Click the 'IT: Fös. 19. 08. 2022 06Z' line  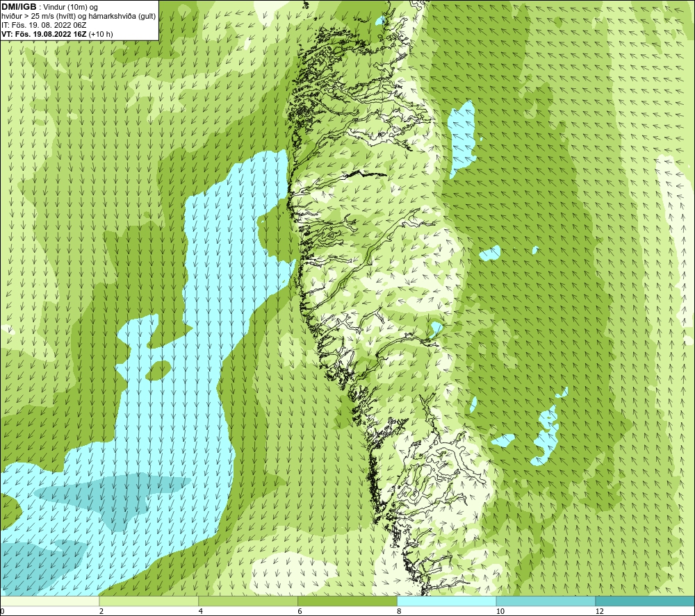pos(44,25)
